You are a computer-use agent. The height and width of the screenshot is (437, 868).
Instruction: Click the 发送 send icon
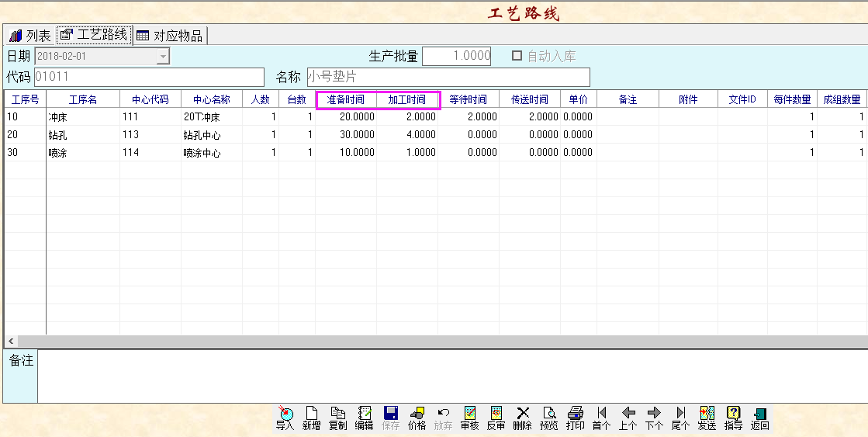point(707,418)
